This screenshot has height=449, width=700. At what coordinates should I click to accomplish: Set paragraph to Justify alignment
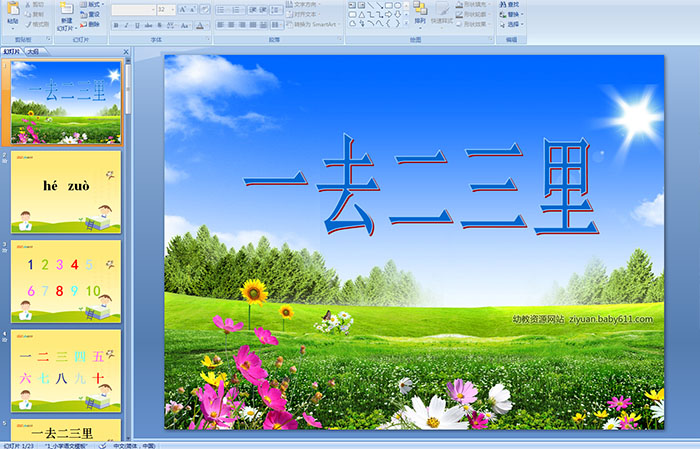pyautogui.click(x=253, y=25)
